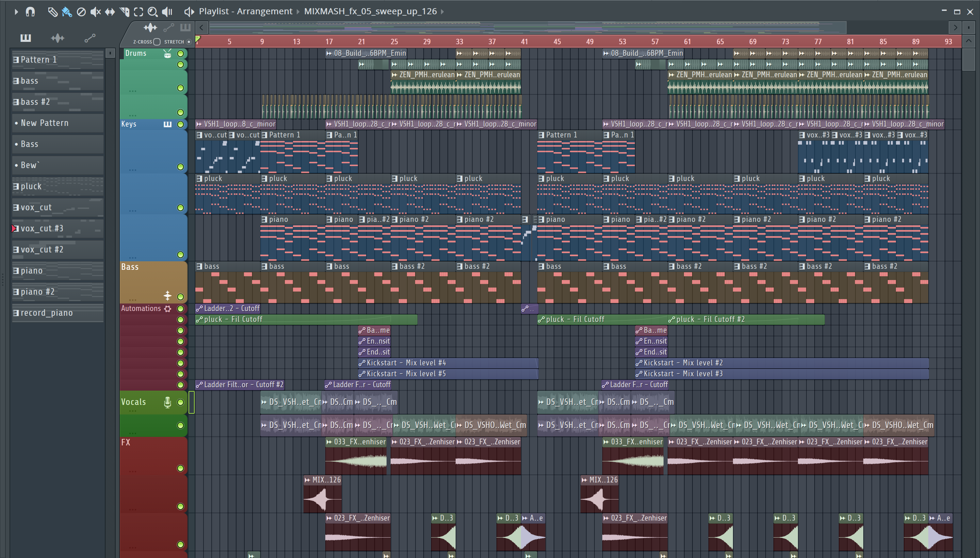Select 'vox_cut #3' in the picker

point(58,228)
